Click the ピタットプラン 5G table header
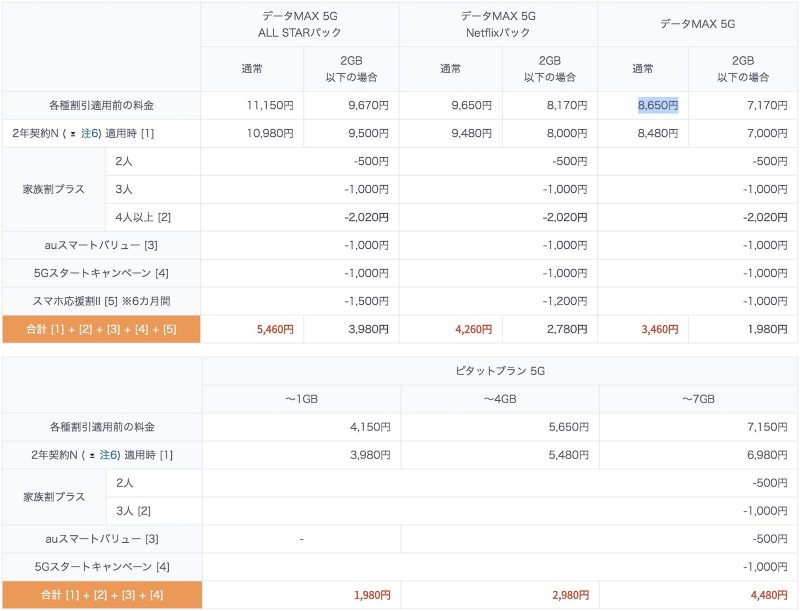800x611 pixels. [500, 371]
